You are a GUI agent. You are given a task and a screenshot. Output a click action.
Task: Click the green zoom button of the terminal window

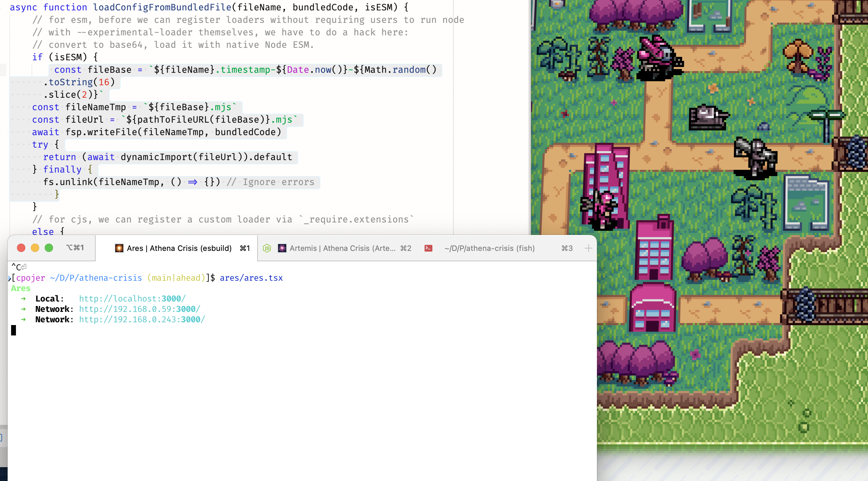(49, 248)
